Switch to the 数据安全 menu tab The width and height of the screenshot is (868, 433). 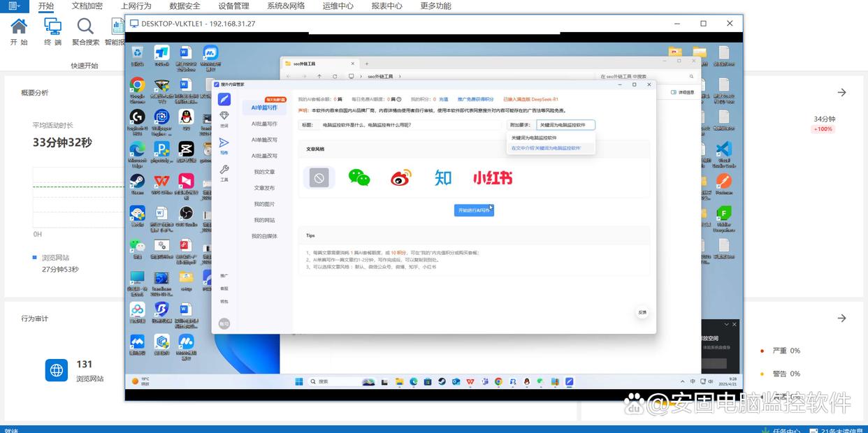pyautogui.click(x=185, y=6)
